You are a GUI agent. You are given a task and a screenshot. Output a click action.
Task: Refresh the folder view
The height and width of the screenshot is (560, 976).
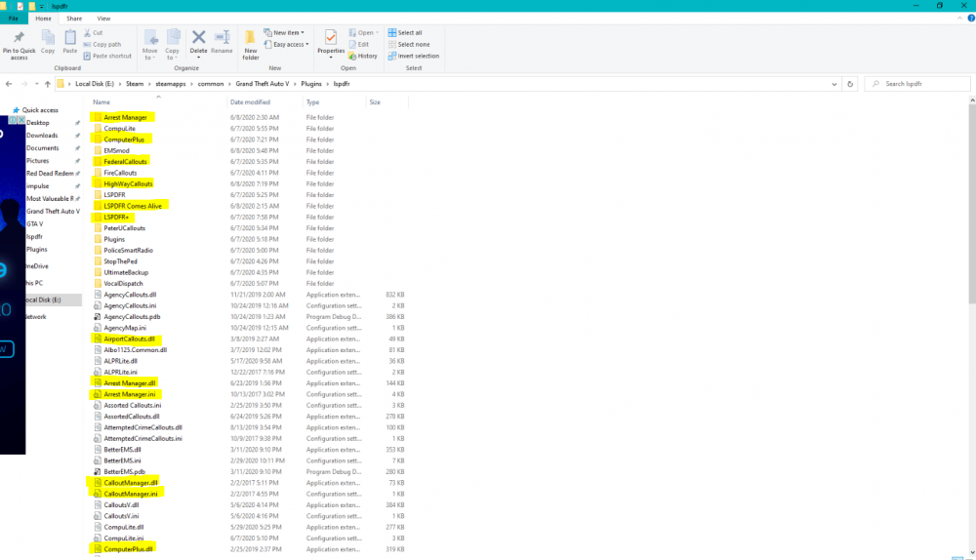[x=850, y=83]
